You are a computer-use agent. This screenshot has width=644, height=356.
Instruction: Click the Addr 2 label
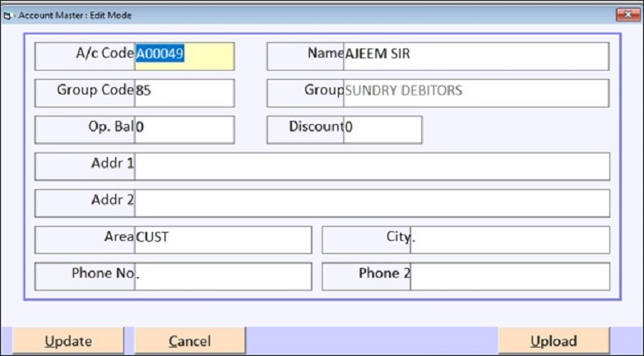pos(113,200)
